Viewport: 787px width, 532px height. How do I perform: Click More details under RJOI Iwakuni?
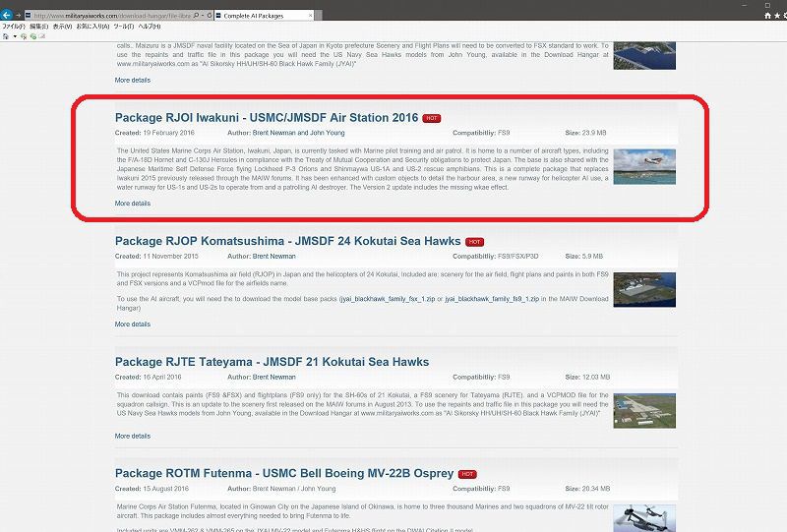coord(133,204)
